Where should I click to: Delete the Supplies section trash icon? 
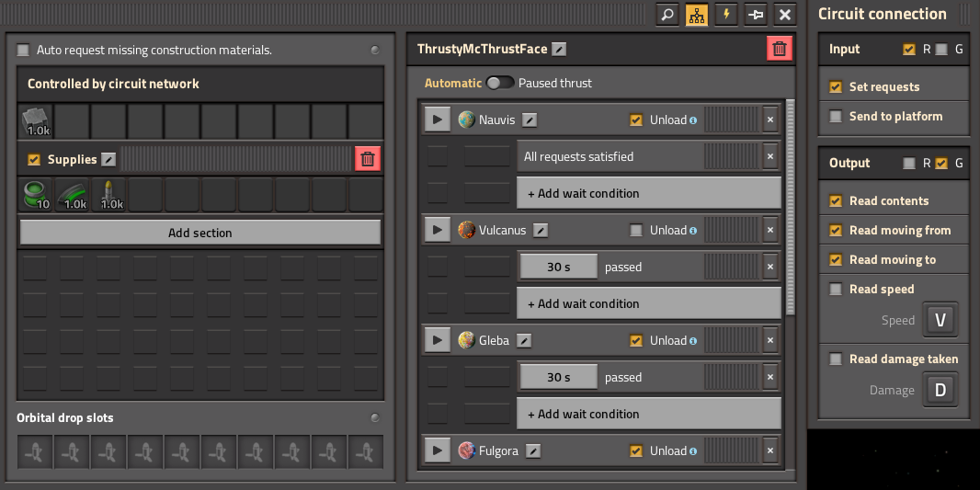(368, 159)
